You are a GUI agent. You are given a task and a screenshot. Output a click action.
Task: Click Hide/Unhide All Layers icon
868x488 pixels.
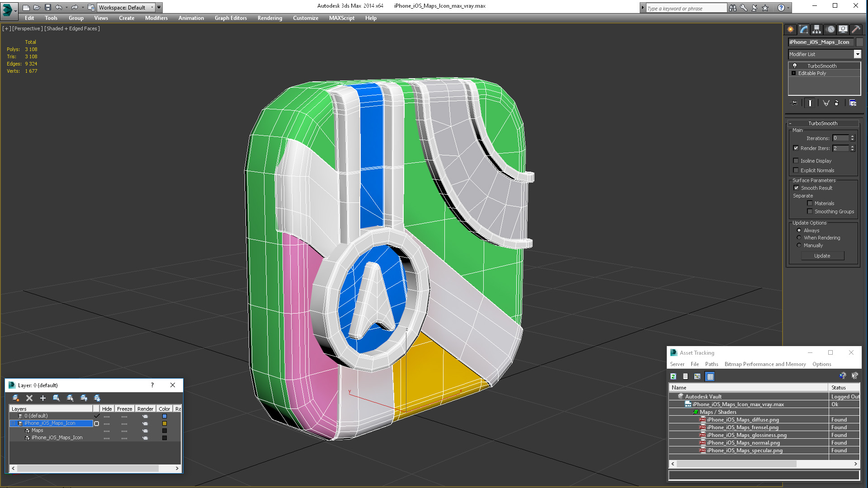84,398
